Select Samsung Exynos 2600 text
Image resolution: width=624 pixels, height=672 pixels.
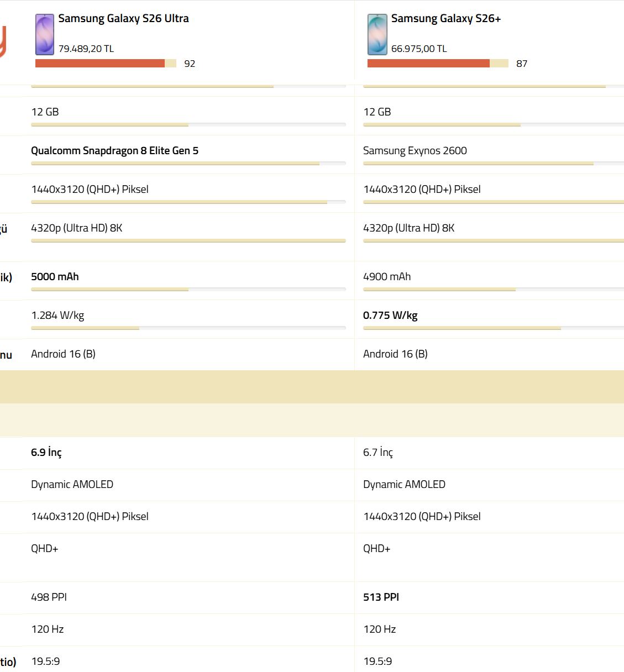[x=415, y=150]
